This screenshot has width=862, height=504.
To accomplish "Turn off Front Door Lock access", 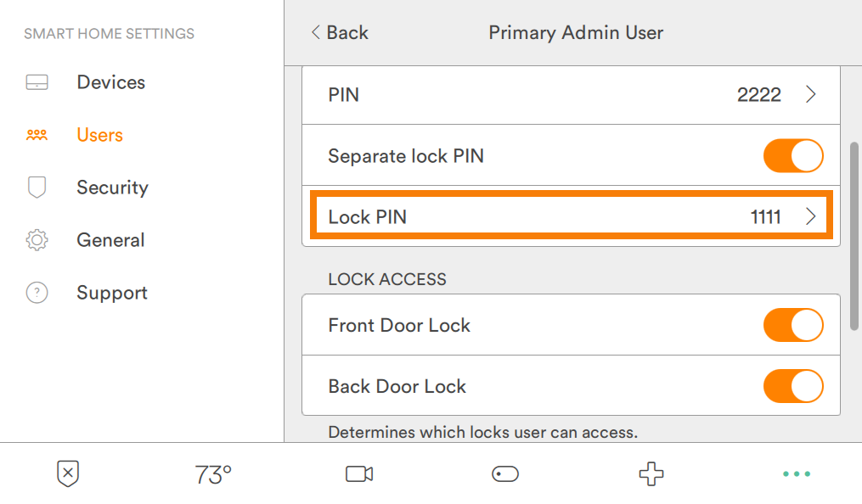I will point(793,325).
